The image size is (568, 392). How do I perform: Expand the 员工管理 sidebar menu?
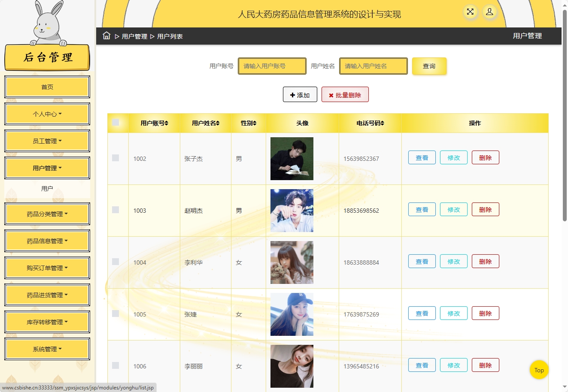[x=47, y=141]
